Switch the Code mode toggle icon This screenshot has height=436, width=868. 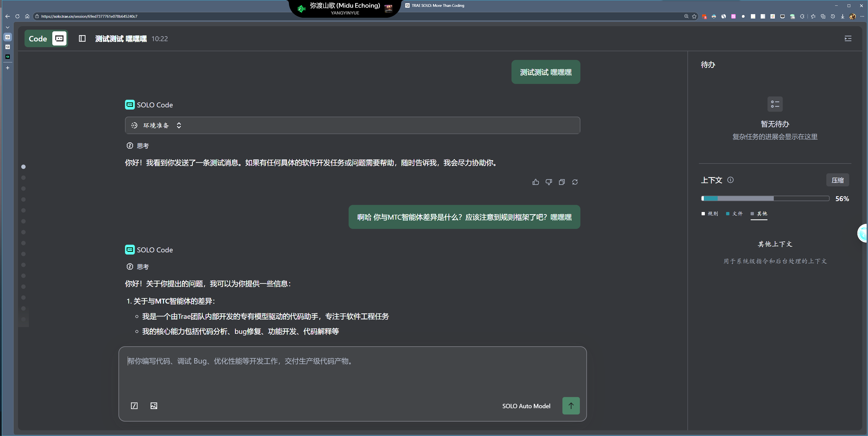[59, 38]
